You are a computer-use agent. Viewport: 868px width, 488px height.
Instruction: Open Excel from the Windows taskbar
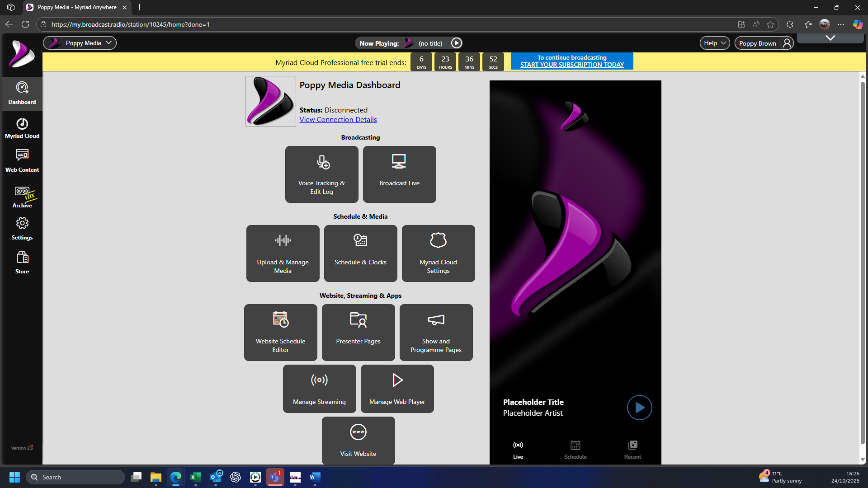tap(196, 477)
